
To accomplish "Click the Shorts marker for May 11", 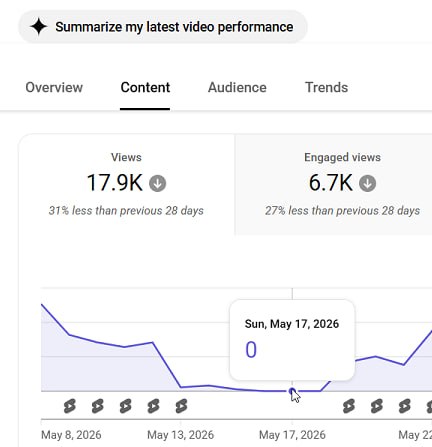I will (125, 406).
